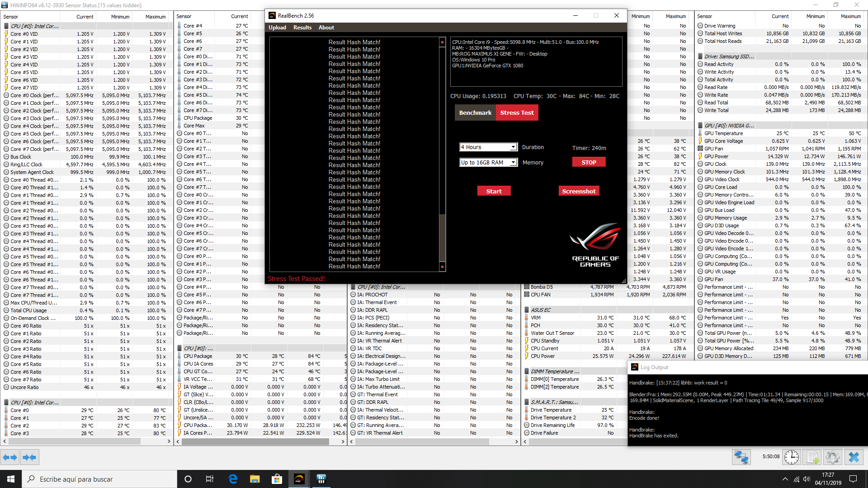Click the clock reset timer icon
The width and height of the screenshot is (868, 488).
point(791,457)
